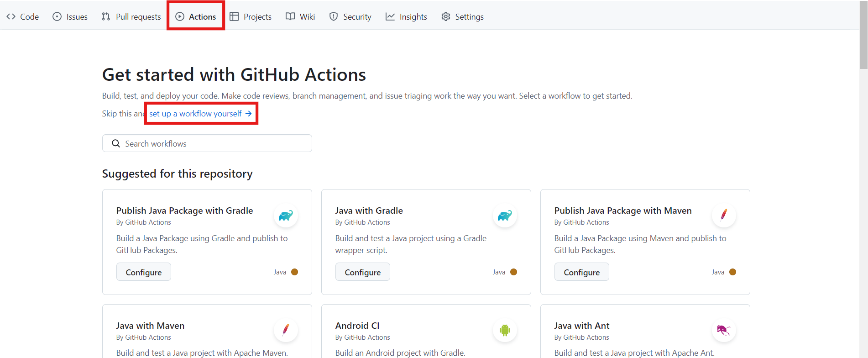Open the Wiki tab
The width and height of the screenshot is (868, 358).
tap(300, 16)
